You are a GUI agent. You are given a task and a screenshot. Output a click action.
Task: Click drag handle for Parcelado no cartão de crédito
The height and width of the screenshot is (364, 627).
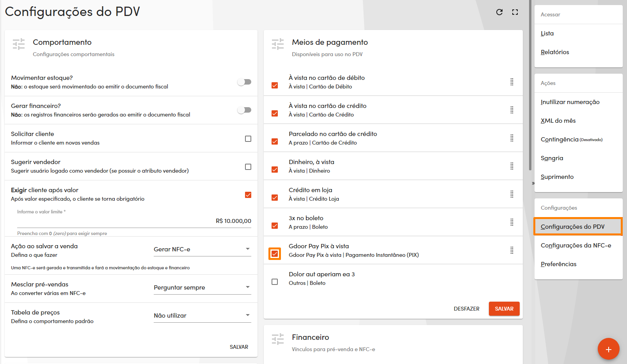(512, 138)
